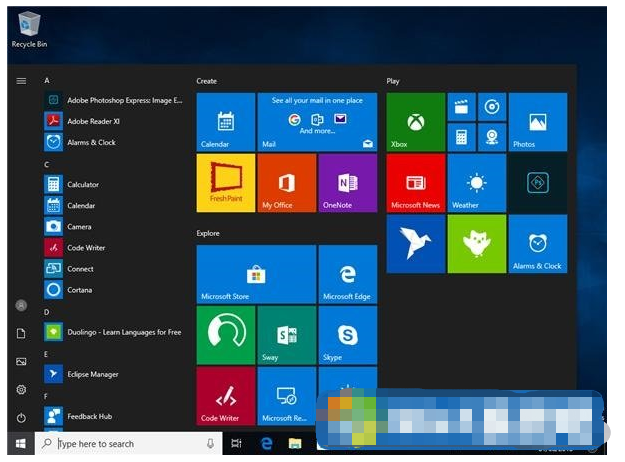Open the Weather tile
Viewport: 625px width, 462px height.
(476, 183)
